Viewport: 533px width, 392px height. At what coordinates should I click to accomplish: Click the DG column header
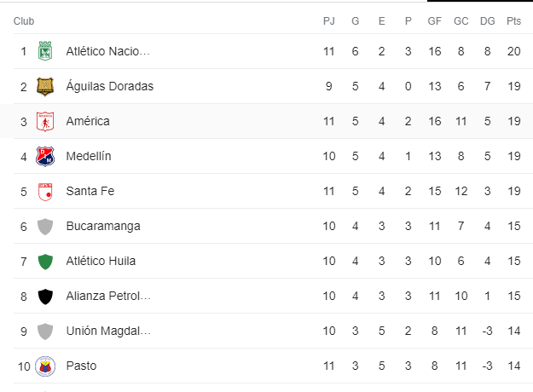point(487,21)
